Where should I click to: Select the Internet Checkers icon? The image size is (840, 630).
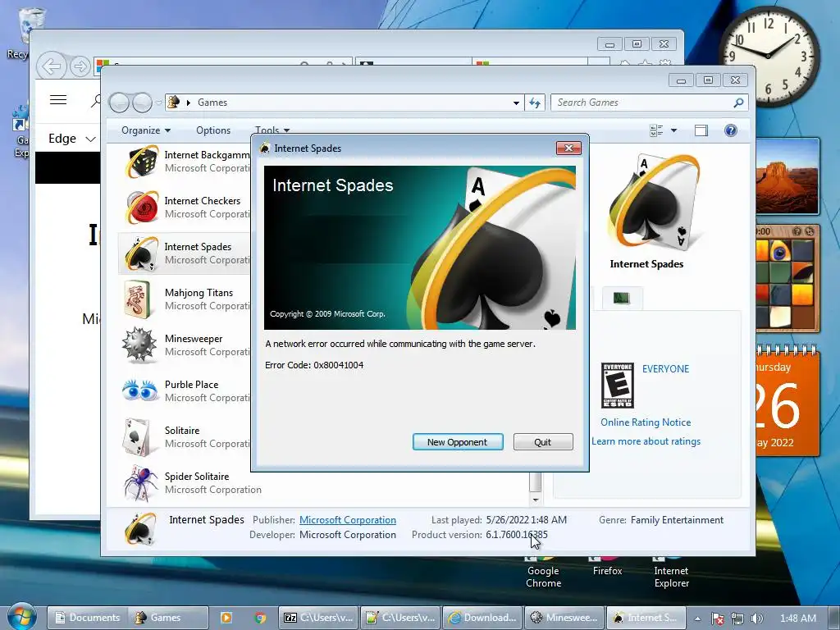click(141, 208)
